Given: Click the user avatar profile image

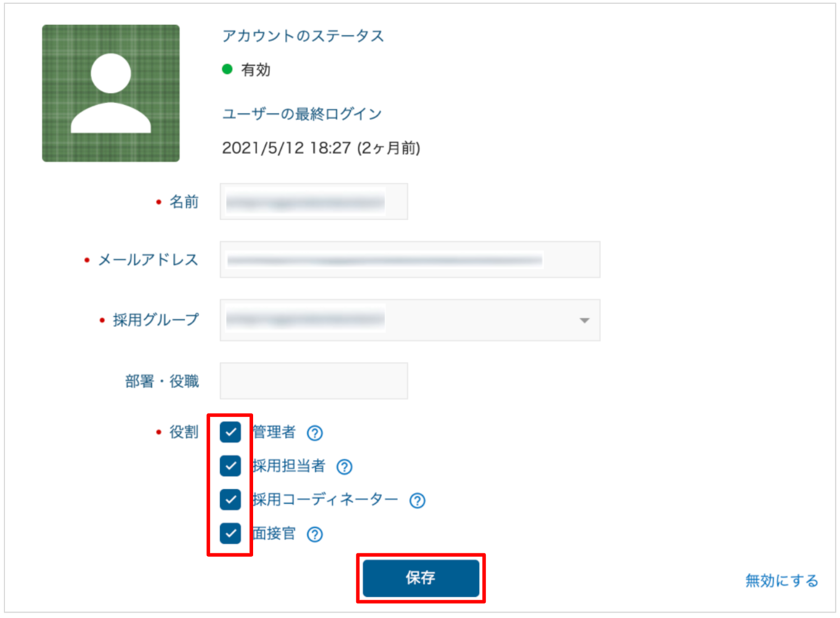Looking at the screenshot, I should (111, 93).
